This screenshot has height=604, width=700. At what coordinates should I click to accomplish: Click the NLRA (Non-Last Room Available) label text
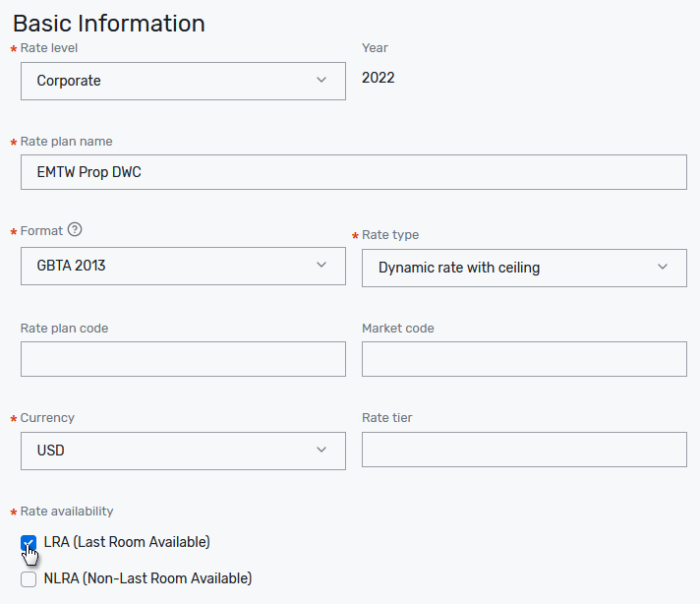pyautogui.click(x=147, y=578)
